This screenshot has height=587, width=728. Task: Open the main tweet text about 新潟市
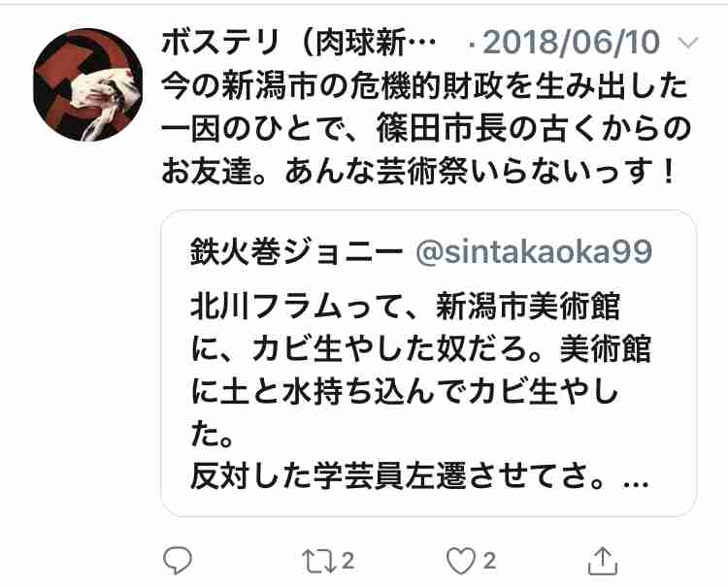(425, 128)
